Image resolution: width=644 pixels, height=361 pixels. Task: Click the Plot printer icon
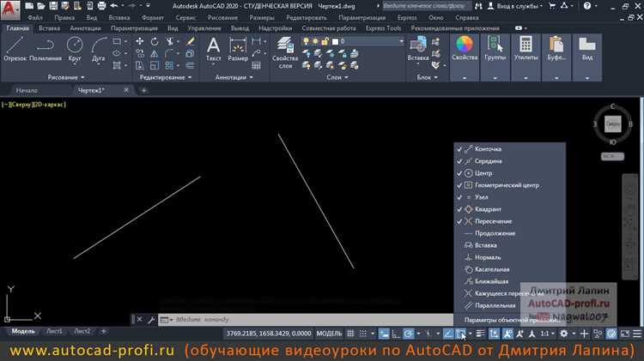click(x=101, y=6)
